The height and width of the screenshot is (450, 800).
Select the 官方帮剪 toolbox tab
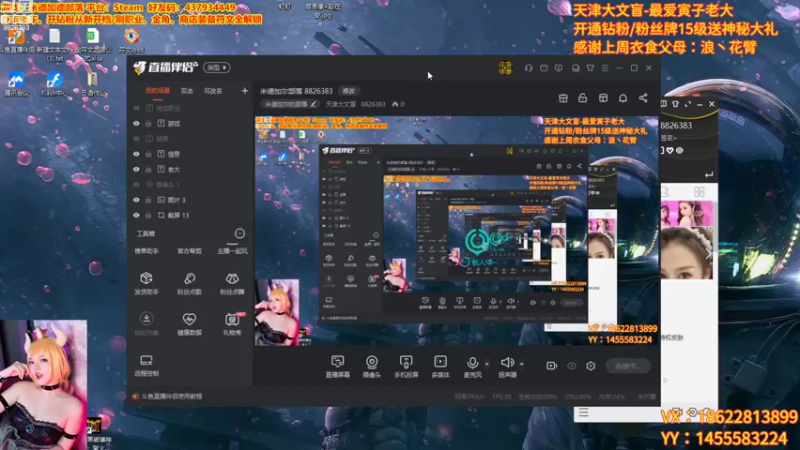pyautogui.click(x=189, y=251)
